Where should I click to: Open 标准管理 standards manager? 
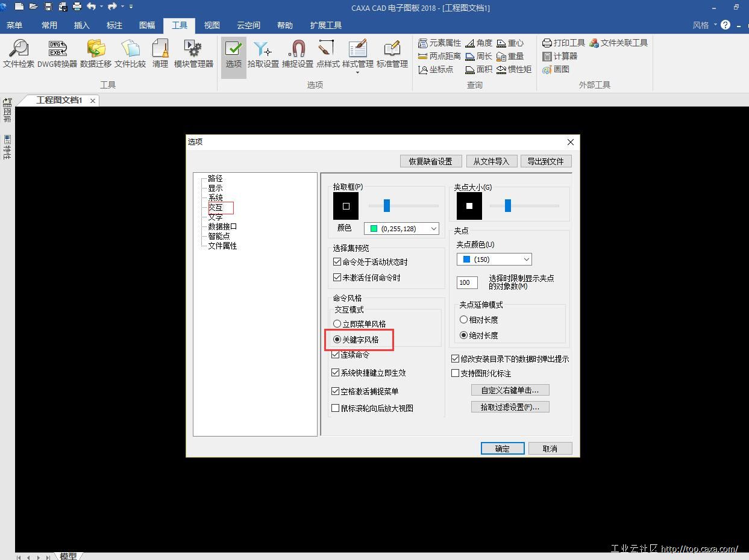[392, 54]
